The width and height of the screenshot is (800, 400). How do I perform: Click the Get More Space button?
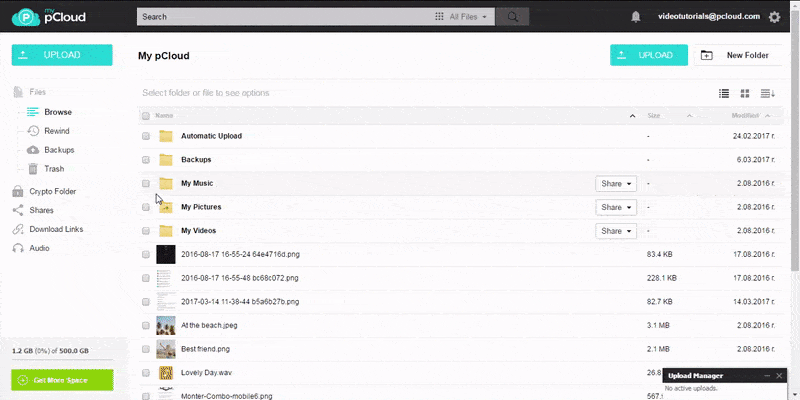tap(62, 380)
